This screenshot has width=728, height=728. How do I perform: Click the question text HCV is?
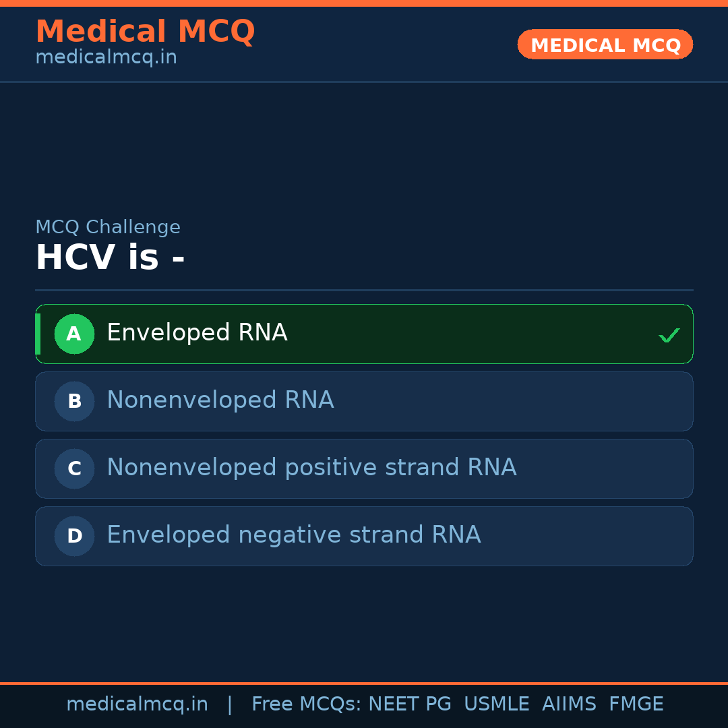pyautogui.click(x=110, y=258)
